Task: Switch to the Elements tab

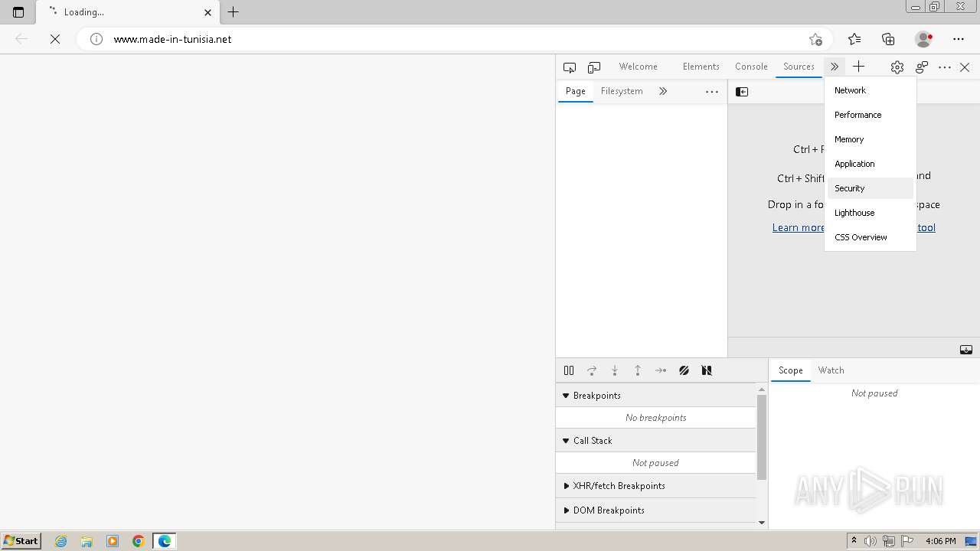Action: coord(701,67)
